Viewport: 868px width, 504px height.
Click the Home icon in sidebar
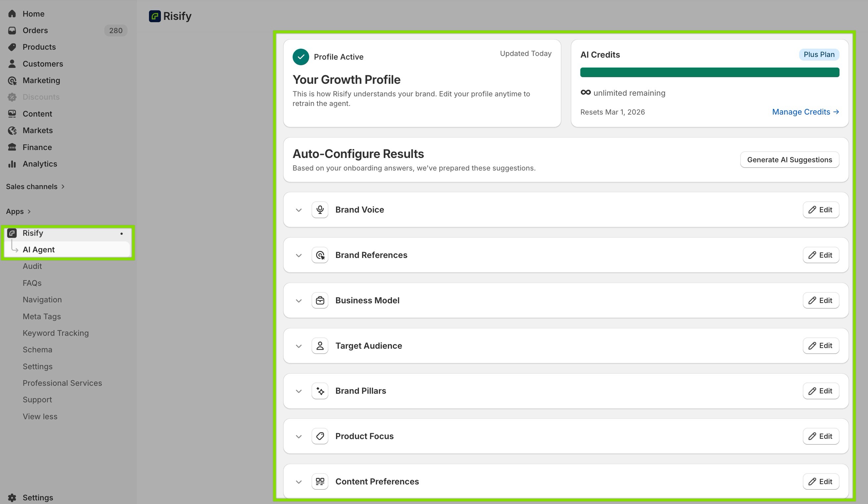click(x=12, y=14)
